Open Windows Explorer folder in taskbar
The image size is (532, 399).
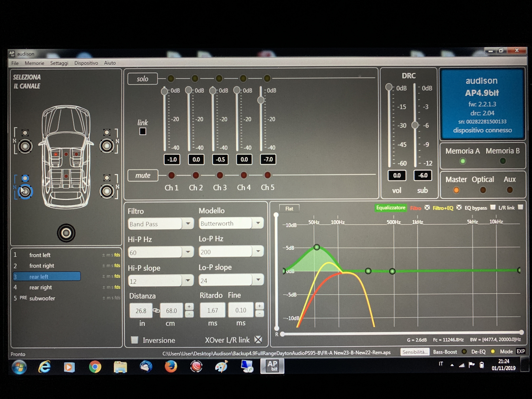click(120, 367)
